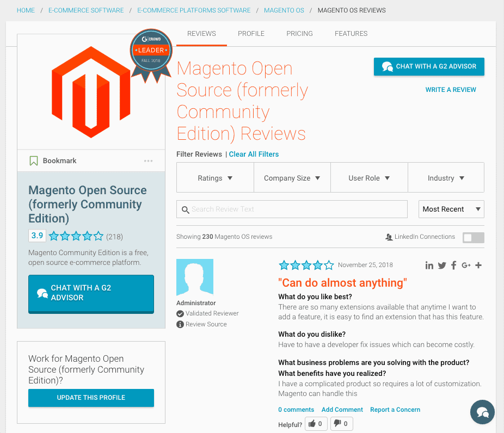
Task: Click the Magento logo image
Action: [x=91, y=92]
